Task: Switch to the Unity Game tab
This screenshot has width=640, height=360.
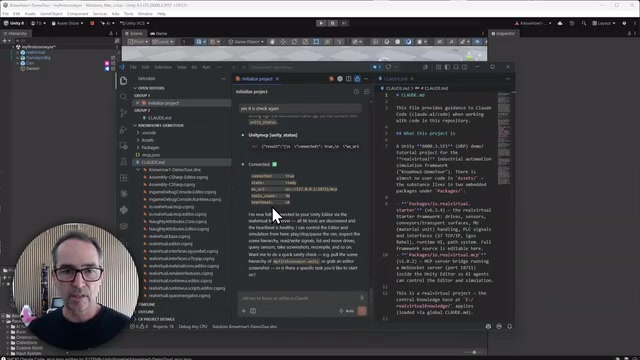Action: 159,33
